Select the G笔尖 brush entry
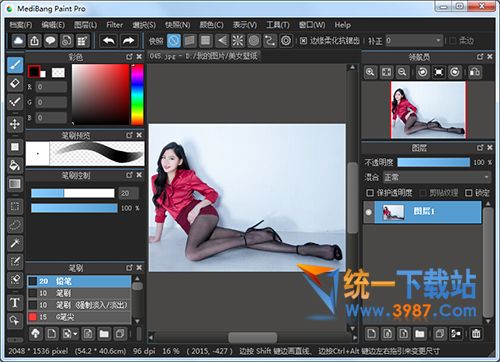The height and width of the screenshot is (362, 500). (x=79, y=317)
